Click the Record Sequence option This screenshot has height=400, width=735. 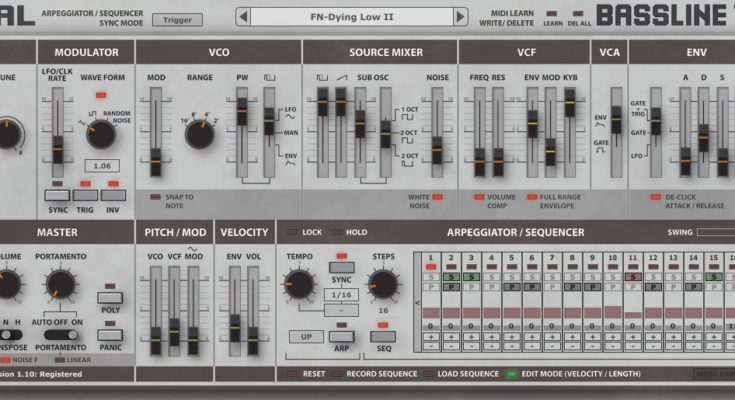[380, 374]
